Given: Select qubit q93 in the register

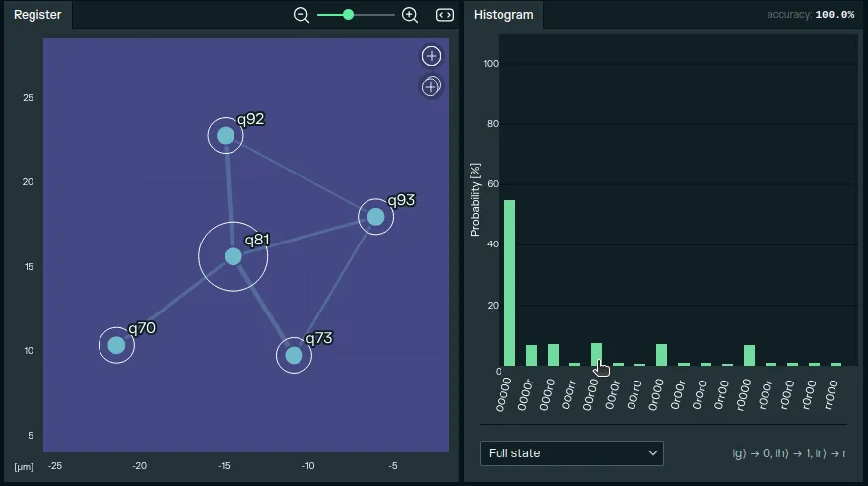Looking at the screenshot, I should click(x=375, y=216).
